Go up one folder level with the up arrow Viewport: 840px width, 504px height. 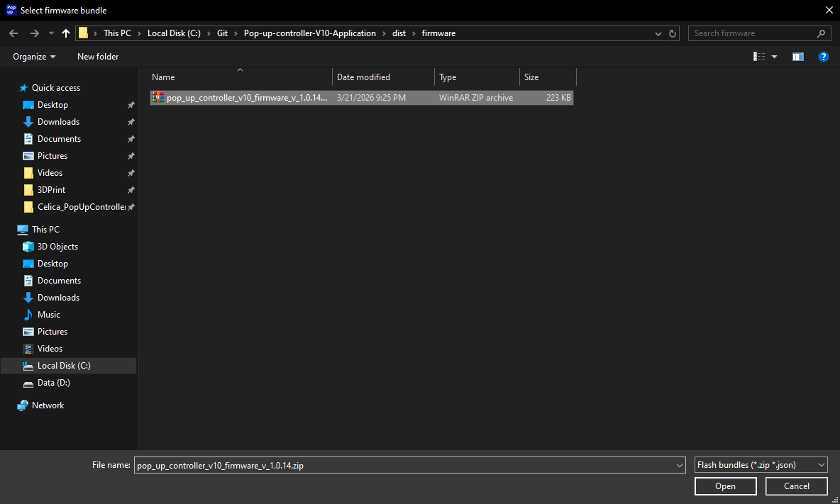pos(65,33)
